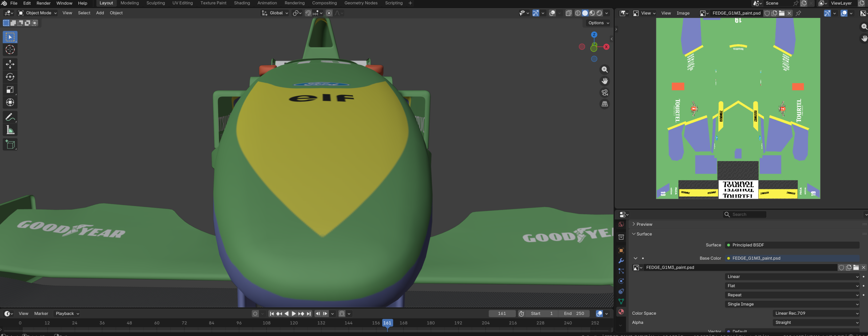
Task: Select the Rotate tool
Action: (10, 77)
